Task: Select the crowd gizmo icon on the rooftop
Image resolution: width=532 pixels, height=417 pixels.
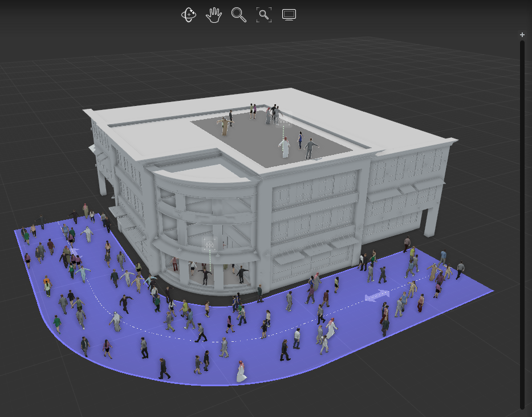Action: (283, 119)
